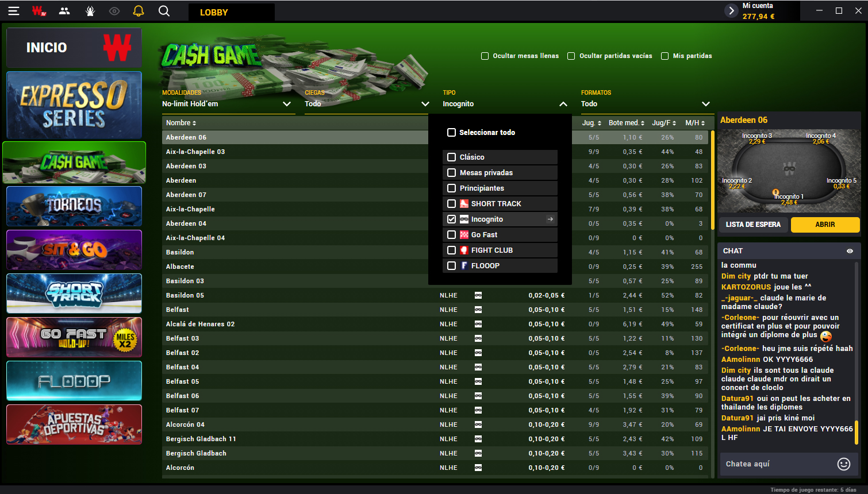Click the Winamax TV logo icon
Image resolution: width=868 pixels, height=494 pixels.
(x=39, y=11)
